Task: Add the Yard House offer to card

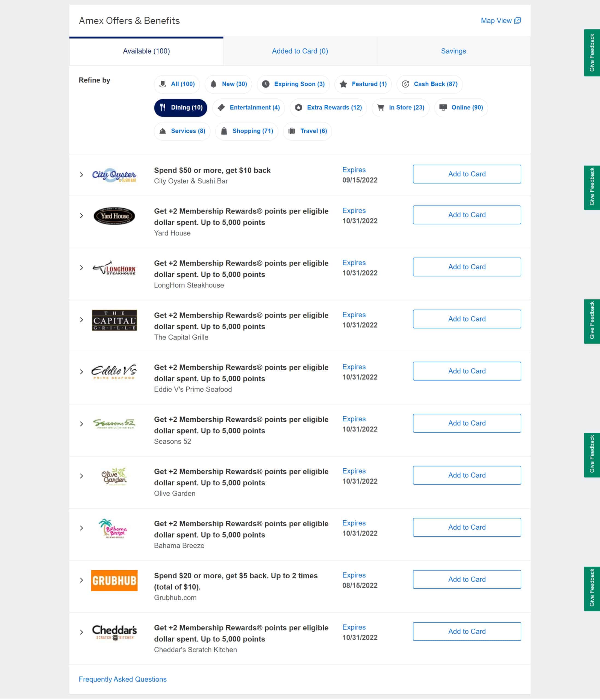Action: [467, 215]
